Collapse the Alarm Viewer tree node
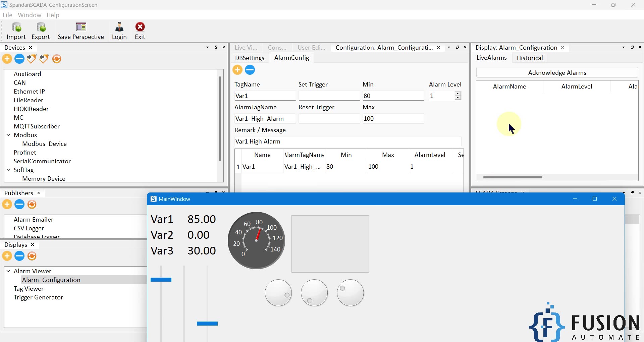 point(8,271)
